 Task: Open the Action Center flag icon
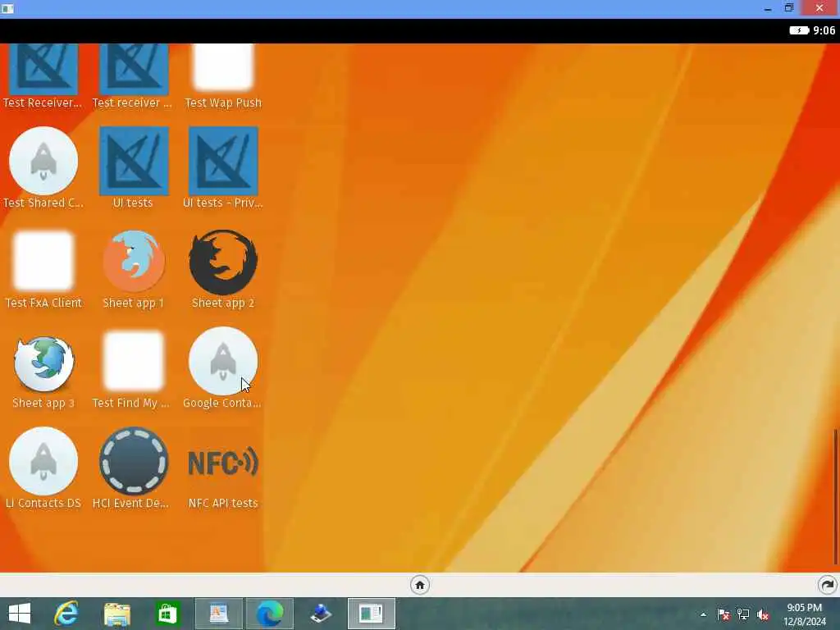[724, 614]
